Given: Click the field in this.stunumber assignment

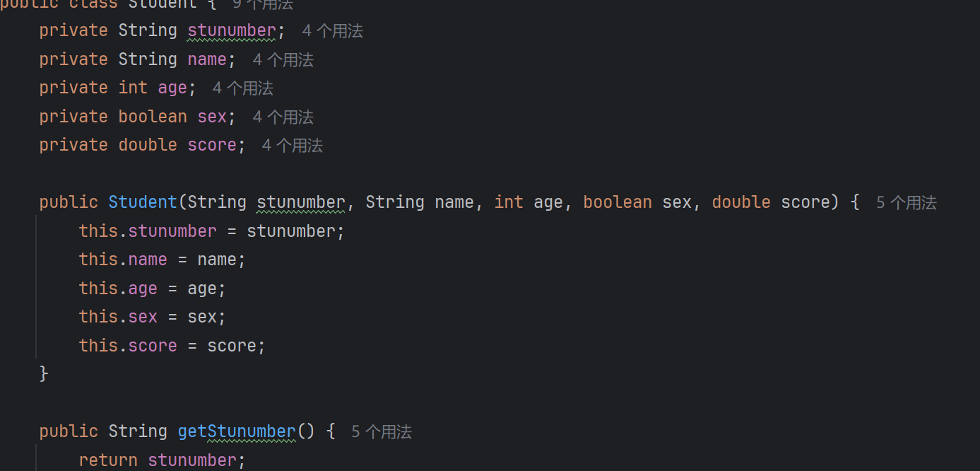Looking at the screenshot, I should (x=172, y=231).
